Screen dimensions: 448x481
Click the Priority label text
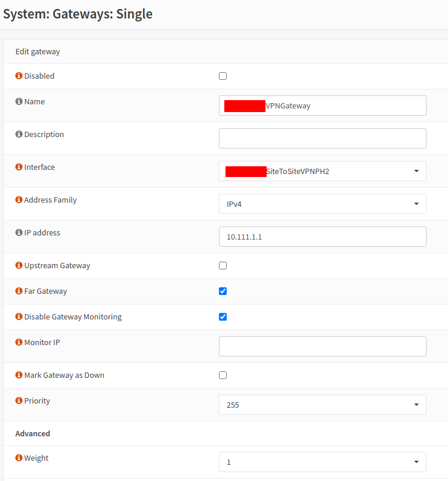(37, 401)
